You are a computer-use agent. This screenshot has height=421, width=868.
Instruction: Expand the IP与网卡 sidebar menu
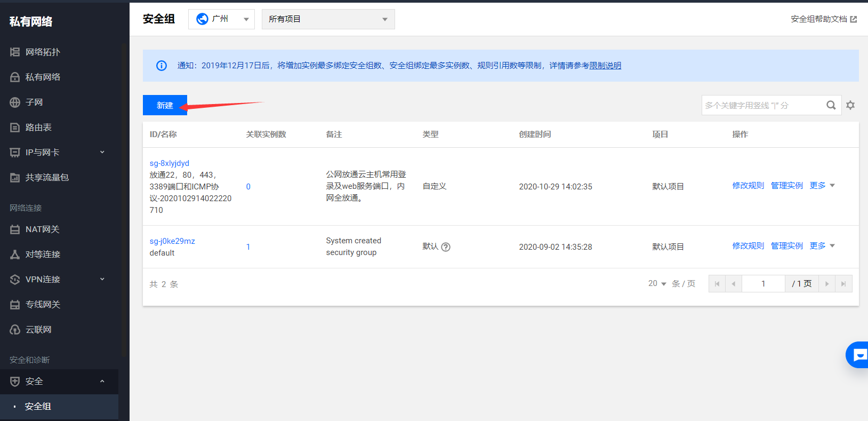point(59,153)
